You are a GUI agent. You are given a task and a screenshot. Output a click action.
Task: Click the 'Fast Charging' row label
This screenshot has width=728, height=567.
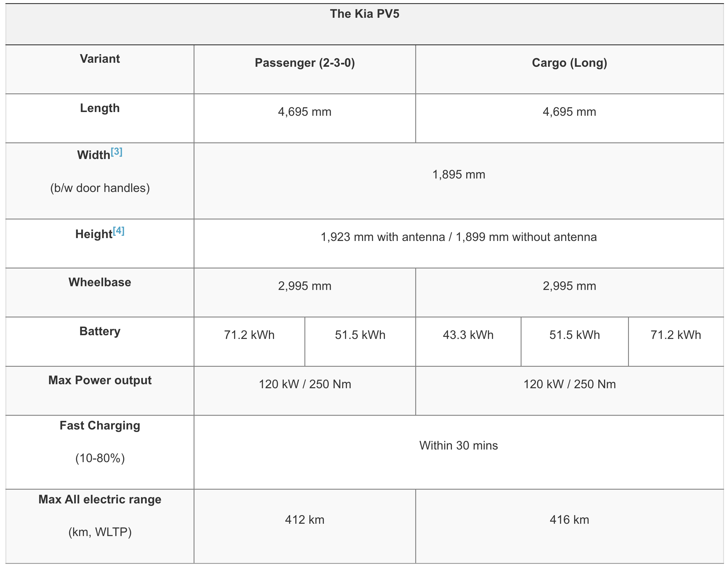tap(100, 425)
